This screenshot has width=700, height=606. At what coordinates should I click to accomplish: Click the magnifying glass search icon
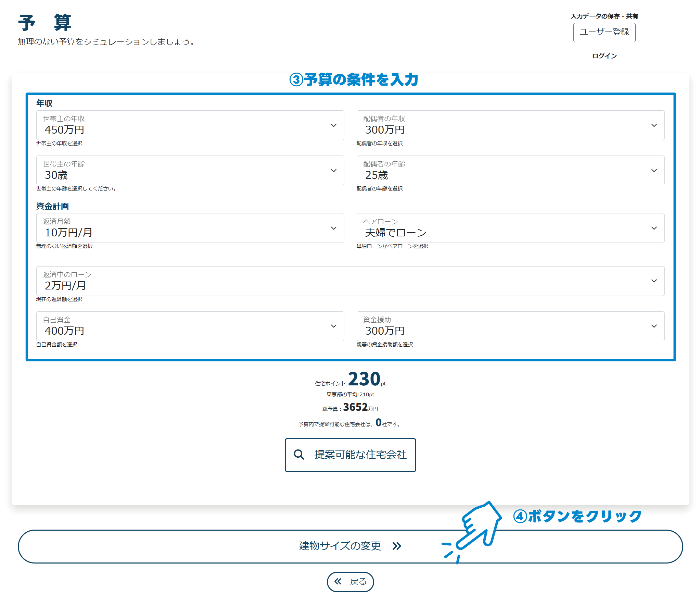pyautogui.click(x=299, y=455)
